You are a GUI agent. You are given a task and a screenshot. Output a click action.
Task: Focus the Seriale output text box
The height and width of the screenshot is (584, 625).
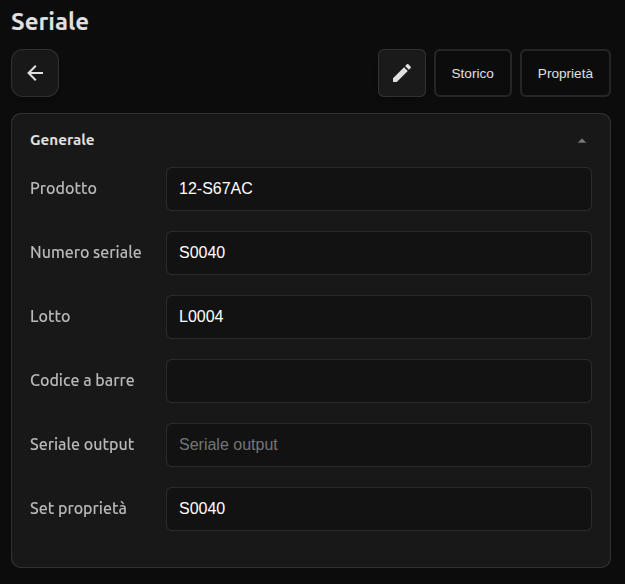click(x=378, y=445)
